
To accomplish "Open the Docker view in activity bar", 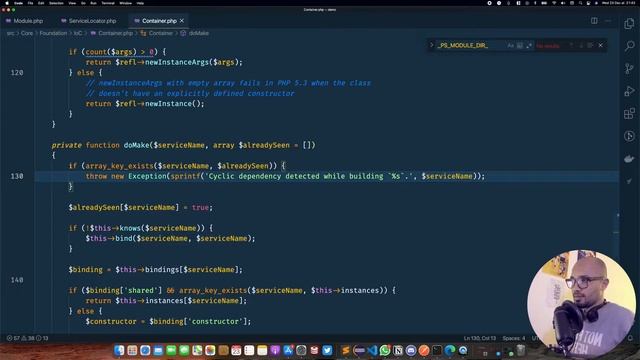I will [629, 158].
